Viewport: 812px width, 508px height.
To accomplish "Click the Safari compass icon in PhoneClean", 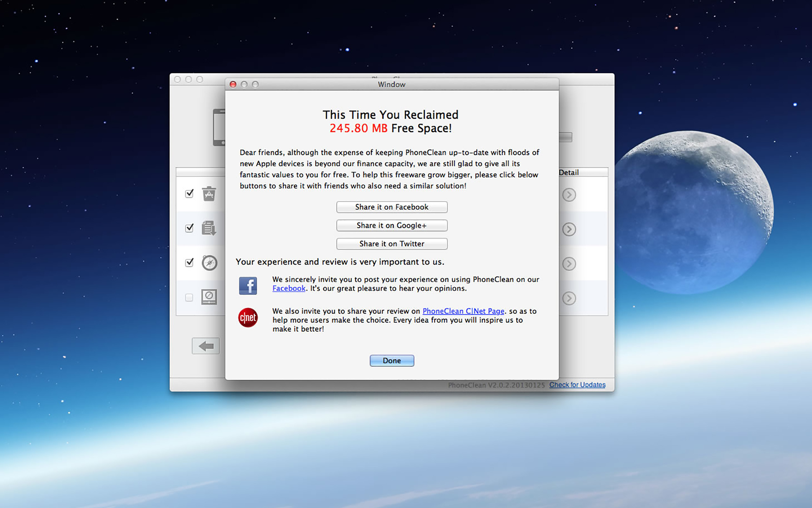I will coord(209,263).
